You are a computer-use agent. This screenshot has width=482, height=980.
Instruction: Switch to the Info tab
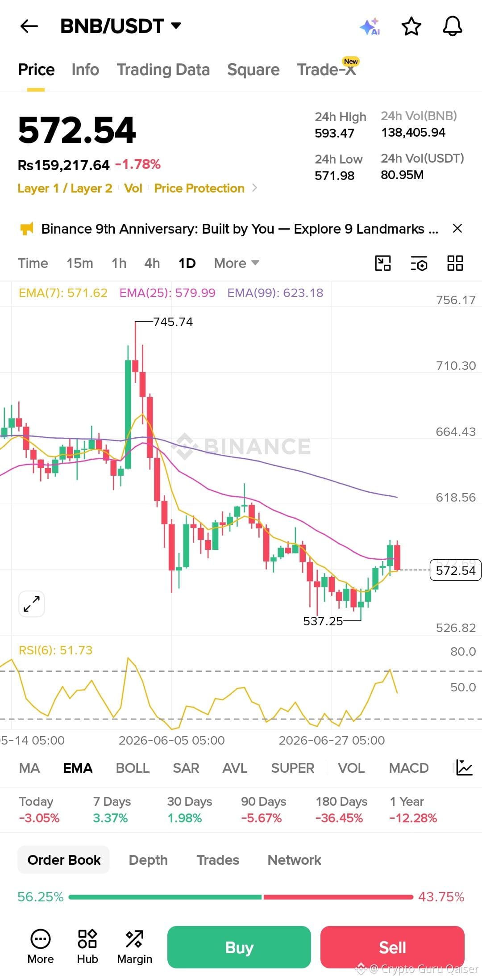85,70
